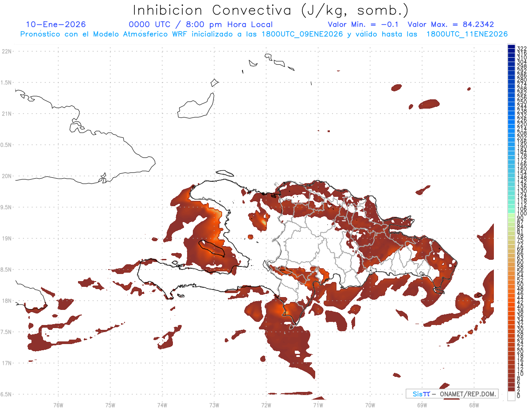Click the "19N" latitude label
Screen dimensions: 532x411
click(6, 238)
